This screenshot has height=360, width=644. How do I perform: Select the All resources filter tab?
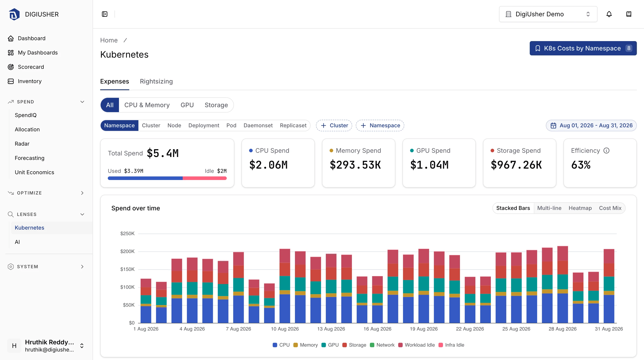pos(110,105)
